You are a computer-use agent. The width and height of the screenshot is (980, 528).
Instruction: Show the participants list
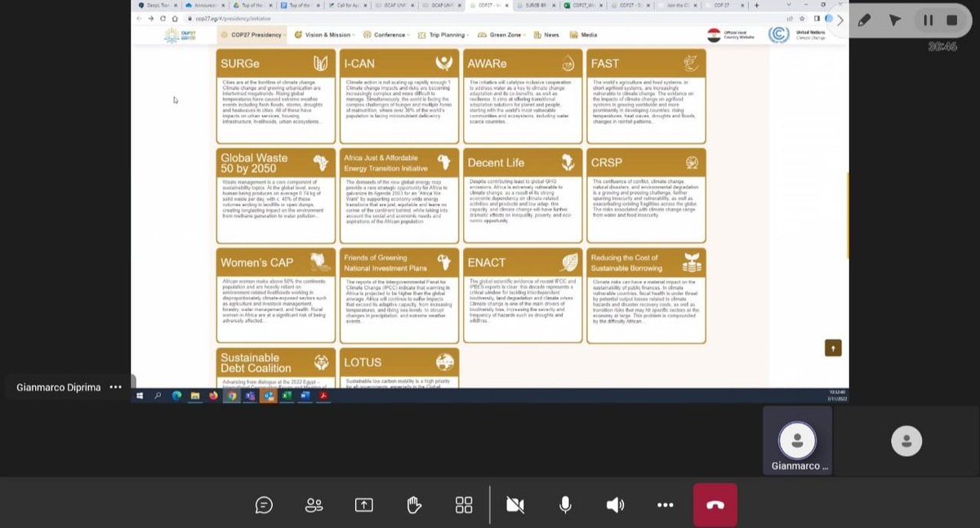click(314, 505)
